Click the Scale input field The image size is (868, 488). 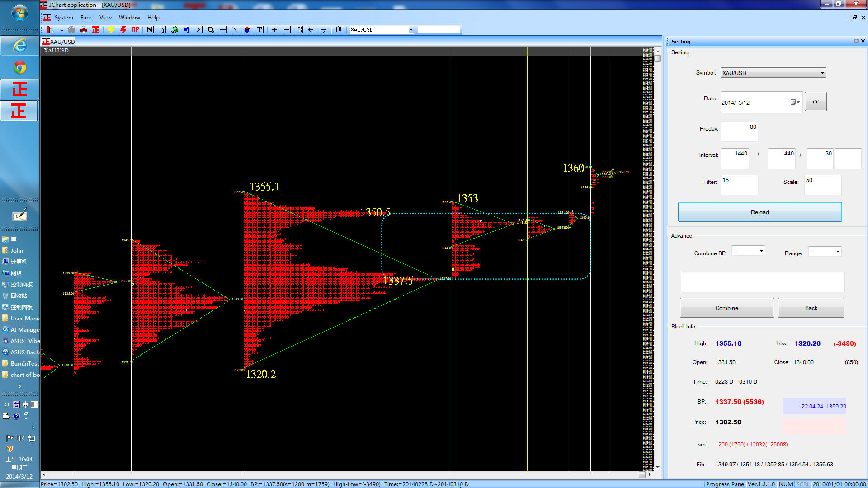click(823, 185)
